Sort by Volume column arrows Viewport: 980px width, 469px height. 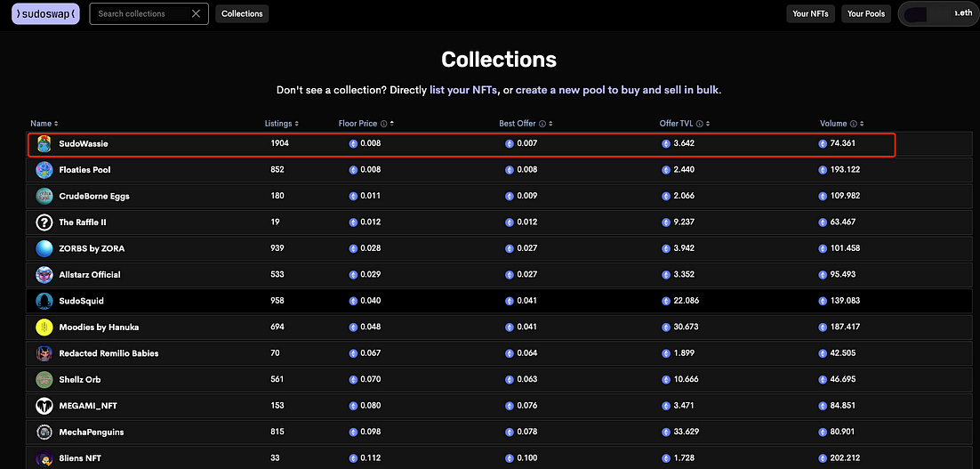[862, 124]
